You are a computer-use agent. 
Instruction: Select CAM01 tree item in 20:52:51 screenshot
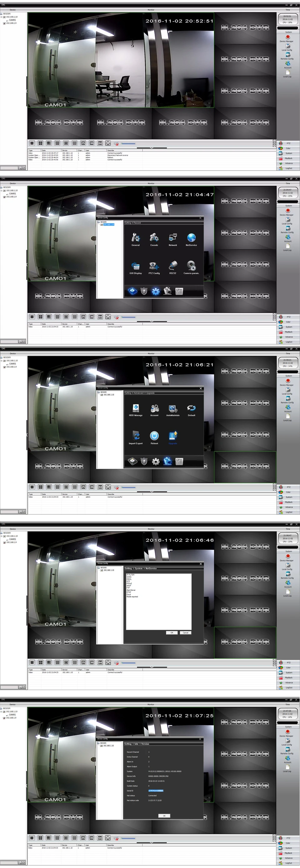12,20
